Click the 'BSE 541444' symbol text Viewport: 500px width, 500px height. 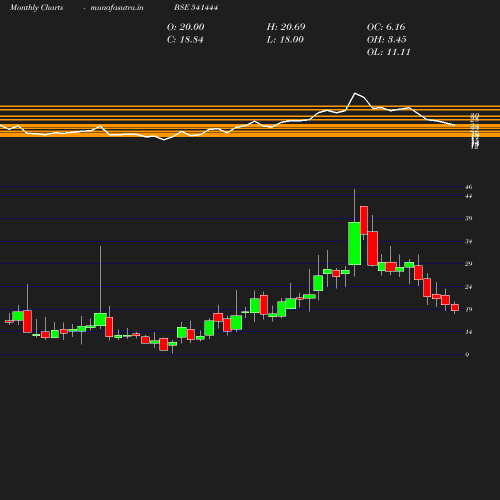click(196, 7)
